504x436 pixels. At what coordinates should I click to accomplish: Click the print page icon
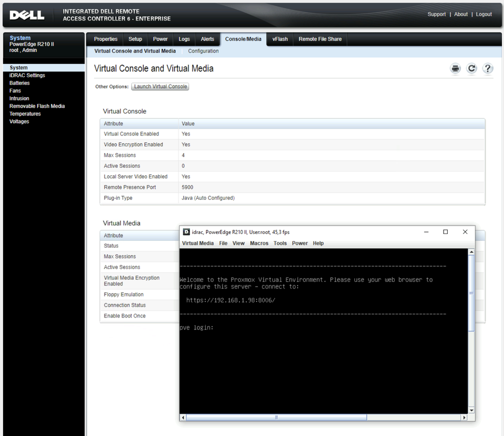pos(455,69)
